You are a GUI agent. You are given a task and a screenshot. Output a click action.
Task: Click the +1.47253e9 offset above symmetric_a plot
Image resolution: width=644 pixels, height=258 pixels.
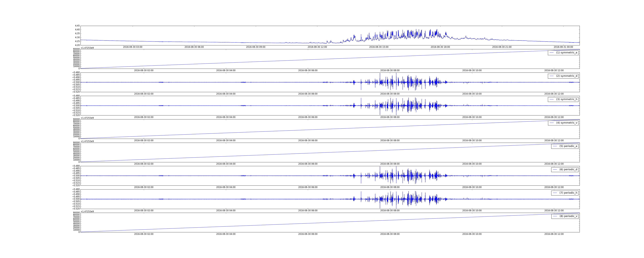(87, 48)
